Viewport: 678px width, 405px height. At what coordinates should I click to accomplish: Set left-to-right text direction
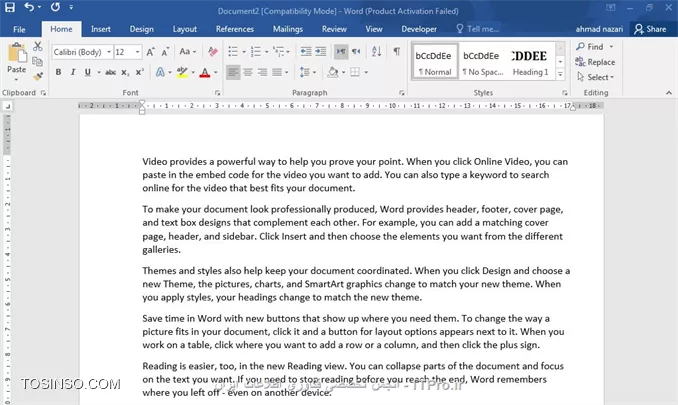click(x=341, y=52)
